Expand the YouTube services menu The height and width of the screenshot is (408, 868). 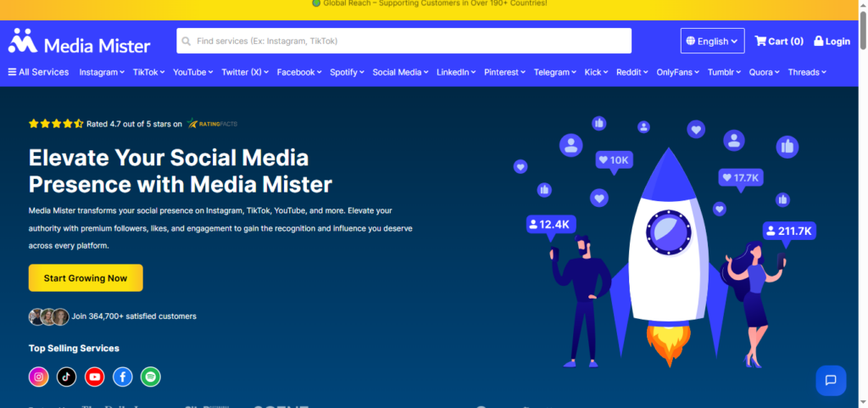(193, 72)
